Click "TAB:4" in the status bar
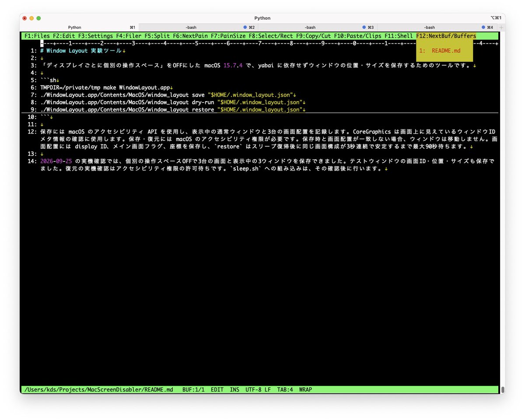 285,390
